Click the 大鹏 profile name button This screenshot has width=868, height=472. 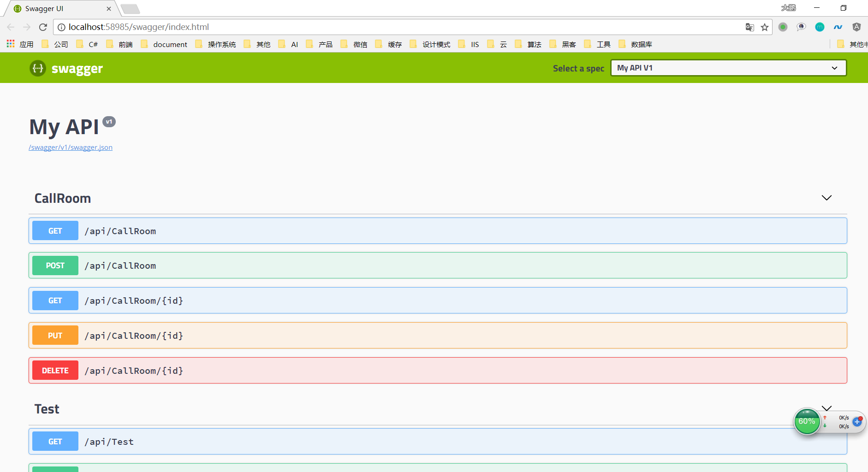click(x=788, y=8)
